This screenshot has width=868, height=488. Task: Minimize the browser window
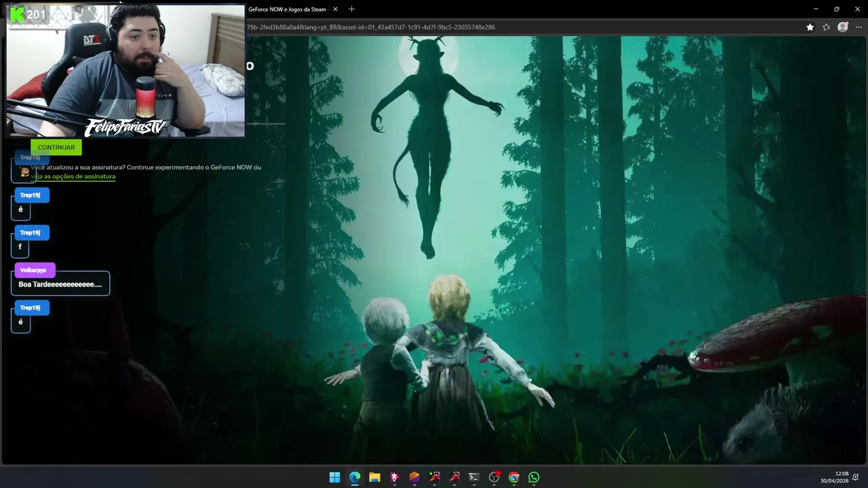click(x=816, y=9)
